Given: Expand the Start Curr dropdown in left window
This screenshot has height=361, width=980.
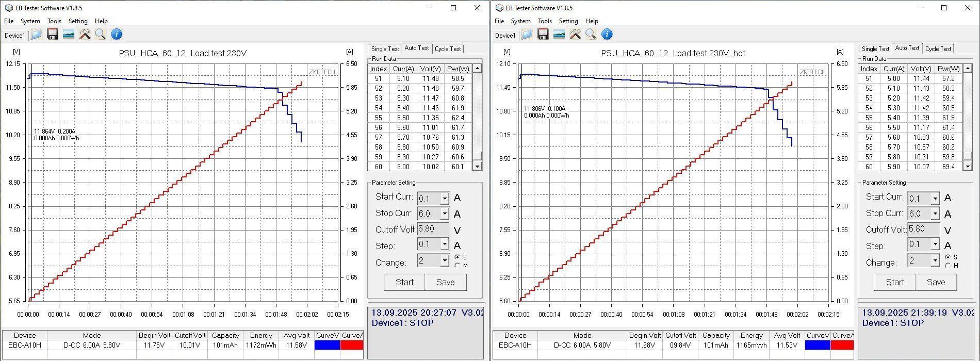Looking at the screenshot, I should 444,199.
